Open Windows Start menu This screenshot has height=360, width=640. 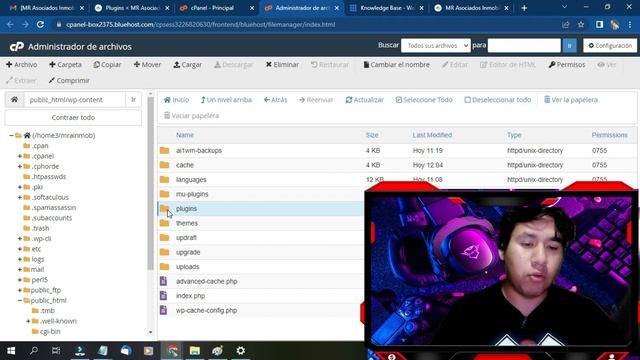coord(11,351)
